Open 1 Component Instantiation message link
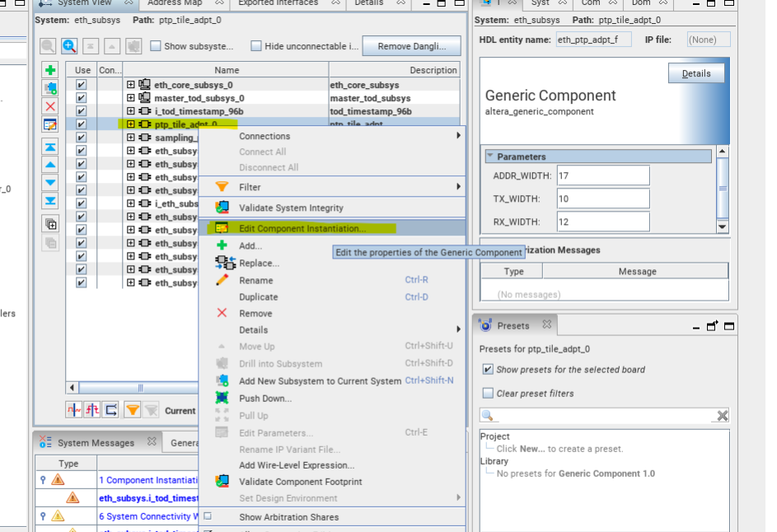Screen dimensions: 777x532 147,480
